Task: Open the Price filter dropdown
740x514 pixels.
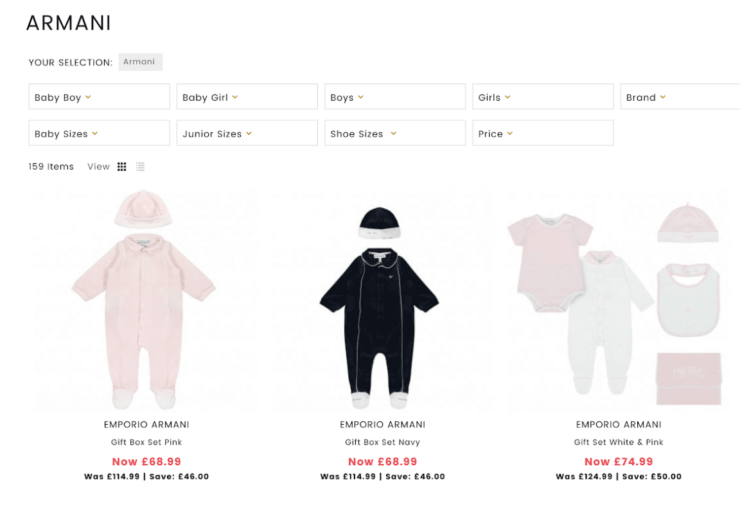Action: 543,134
